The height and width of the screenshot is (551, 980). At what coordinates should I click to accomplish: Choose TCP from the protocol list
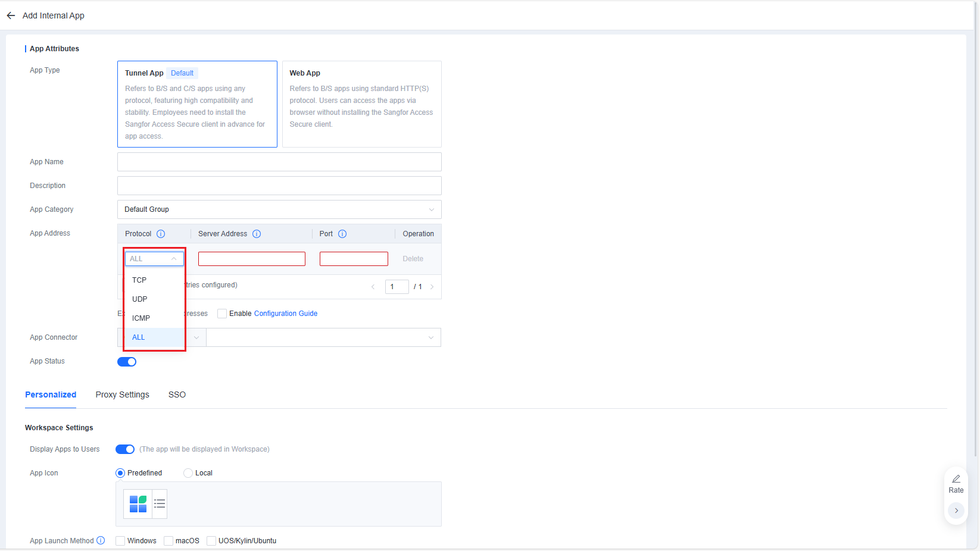coord(154,280)
